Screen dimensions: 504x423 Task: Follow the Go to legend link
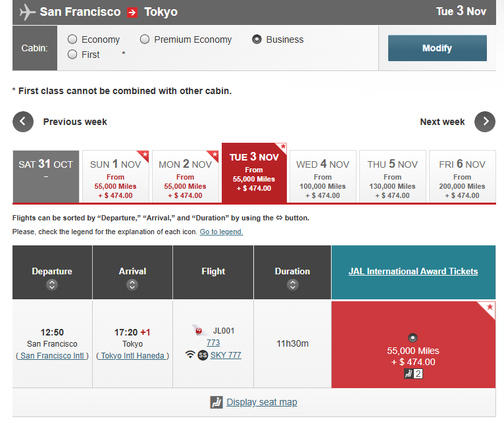click(221, 232)
